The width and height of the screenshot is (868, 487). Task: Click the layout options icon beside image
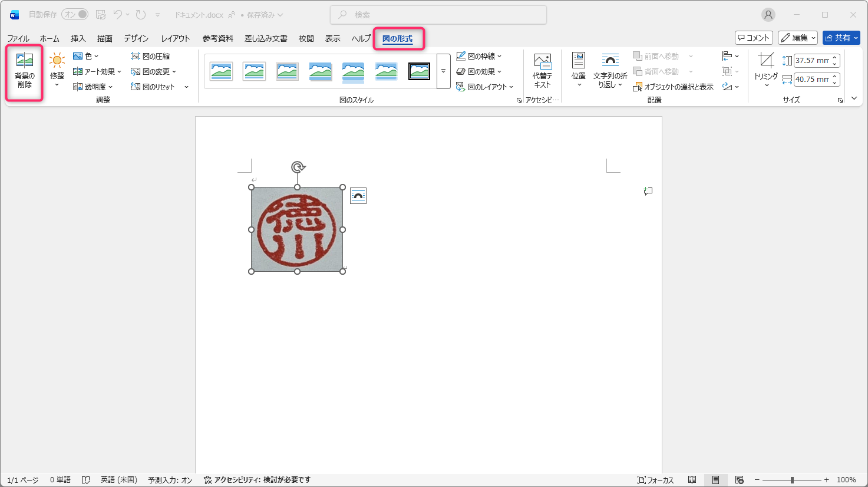(358, 196)
